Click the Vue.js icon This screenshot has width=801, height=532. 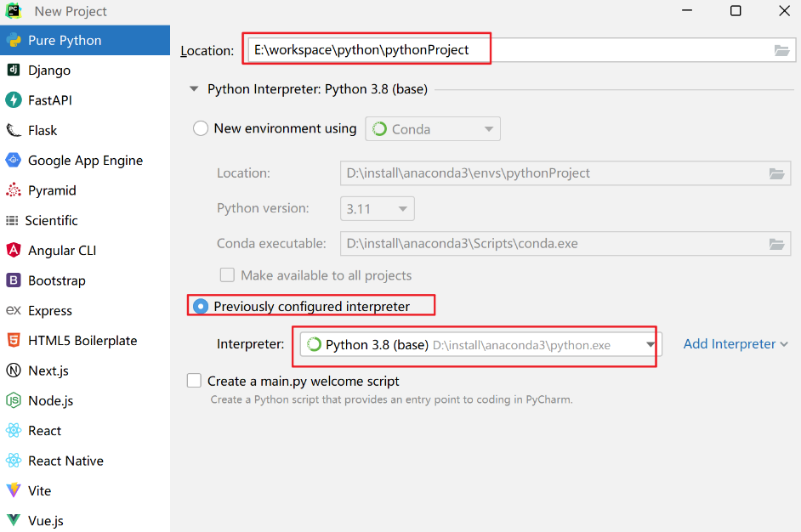(14, 521)
